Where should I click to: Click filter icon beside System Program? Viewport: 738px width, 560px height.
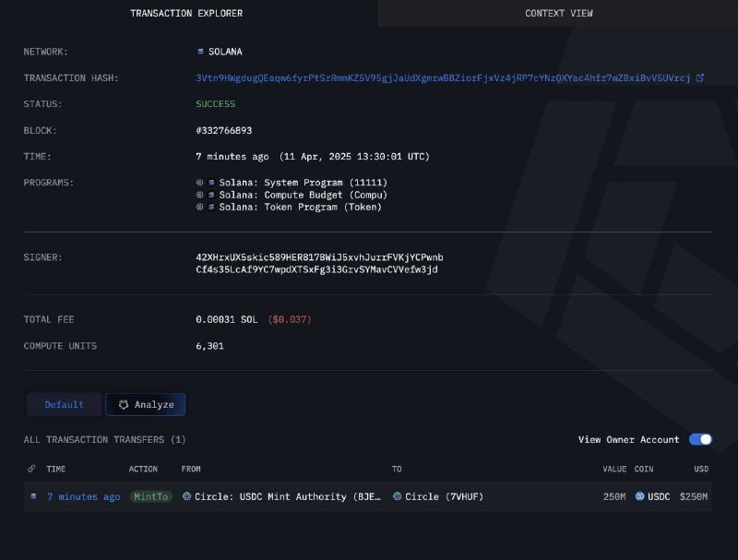coord(199,182)
